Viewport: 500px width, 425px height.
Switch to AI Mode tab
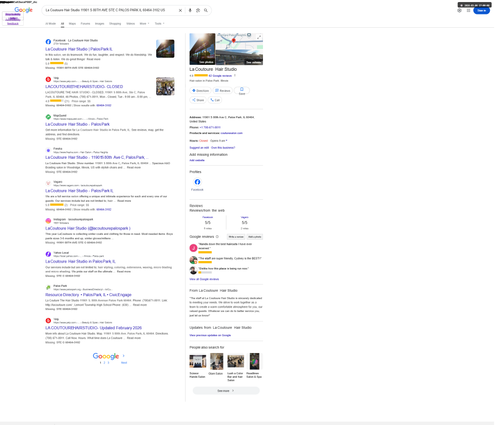[51, 24]
